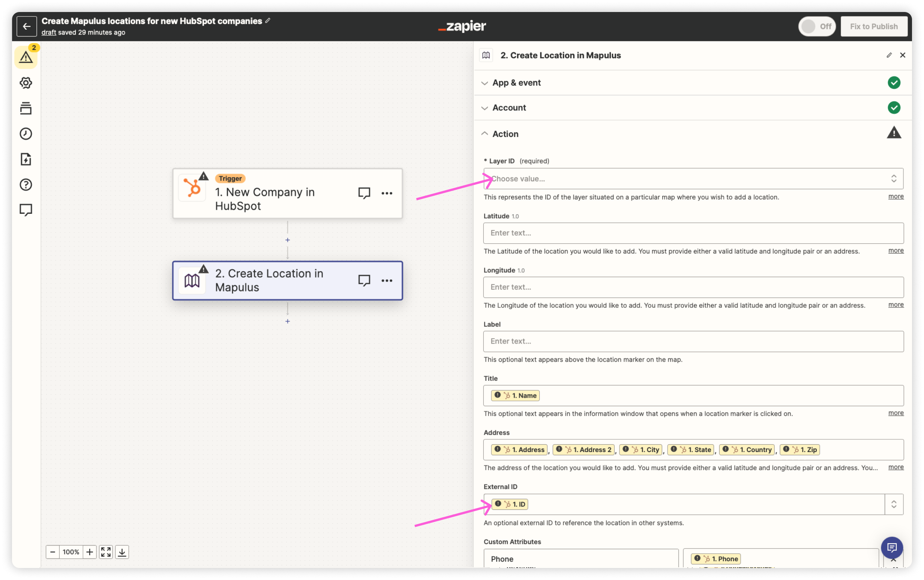Add step between trigger and action

[x=288, y=240]
